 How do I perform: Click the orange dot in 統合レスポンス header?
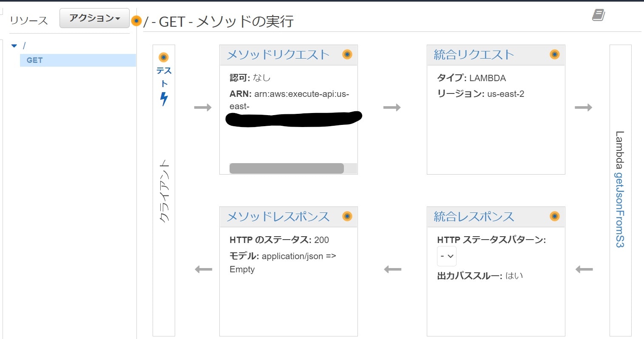[x=554, y=216]
